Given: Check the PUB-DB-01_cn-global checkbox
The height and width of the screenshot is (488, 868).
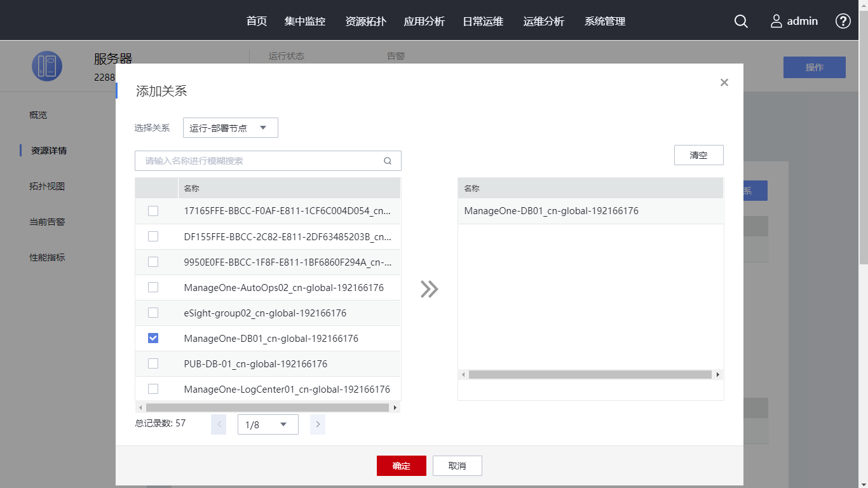Looking at the screenshot, I should click(x=153, y=363).
